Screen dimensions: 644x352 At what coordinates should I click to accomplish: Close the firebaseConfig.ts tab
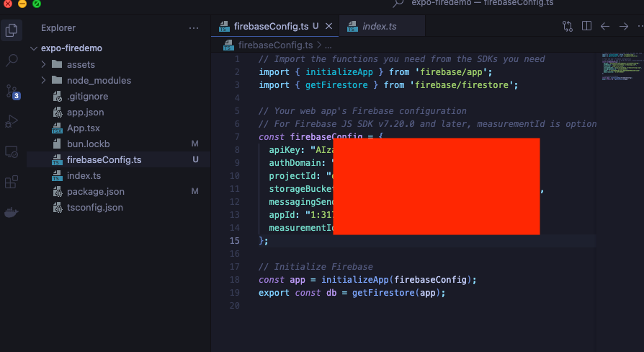coord(328,26)
